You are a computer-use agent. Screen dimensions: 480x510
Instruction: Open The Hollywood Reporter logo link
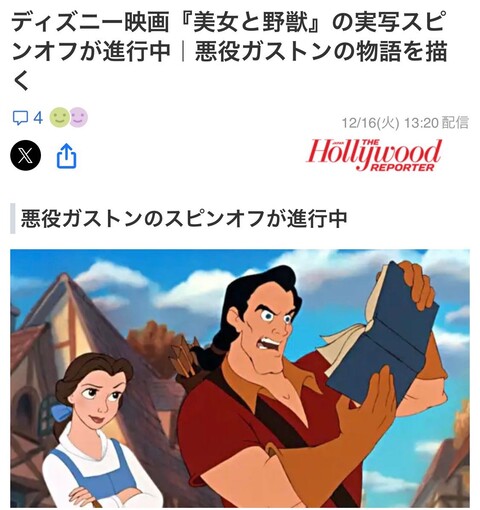pyautogui.click(x=374, y=155)
